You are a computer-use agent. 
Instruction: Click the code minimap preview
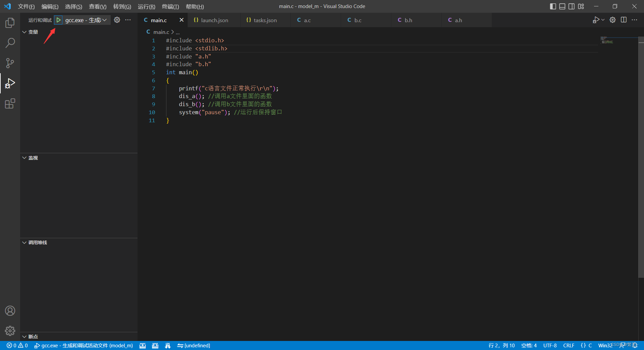[607, 40]
